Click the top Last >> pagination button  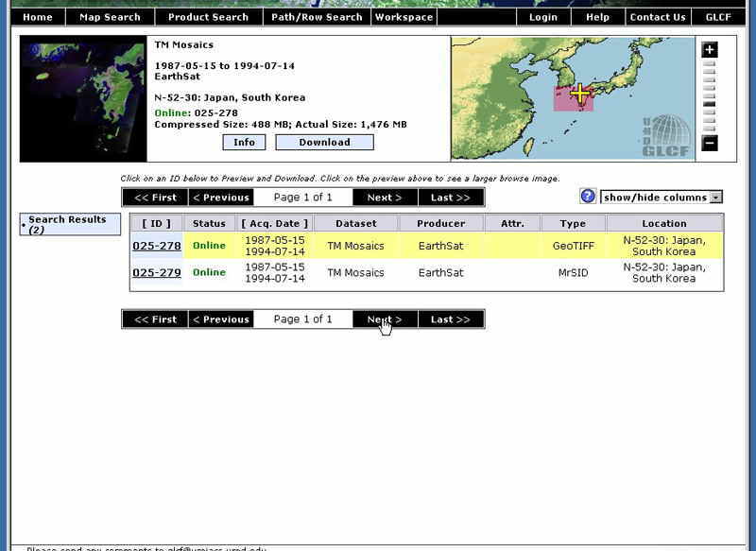point(451,198)
